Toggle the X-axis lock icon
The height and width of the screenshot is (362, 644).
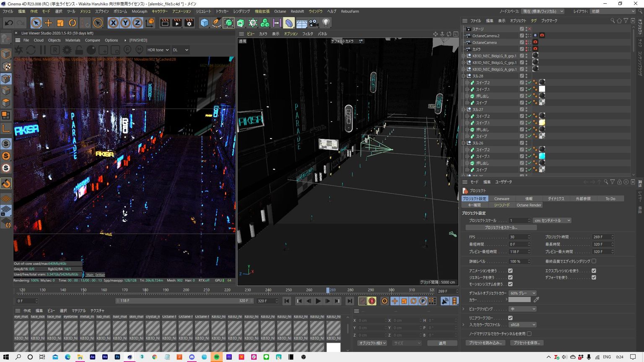(113, 23)
